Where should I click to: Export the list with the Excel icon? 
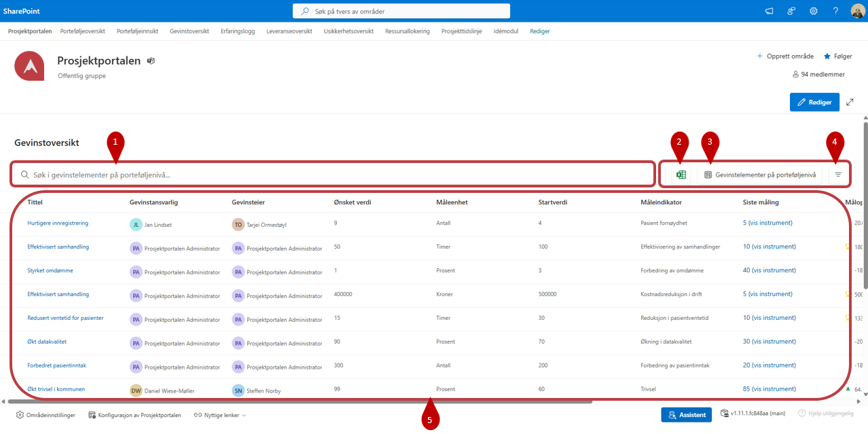pyautogui.click(x=681, y=175)
